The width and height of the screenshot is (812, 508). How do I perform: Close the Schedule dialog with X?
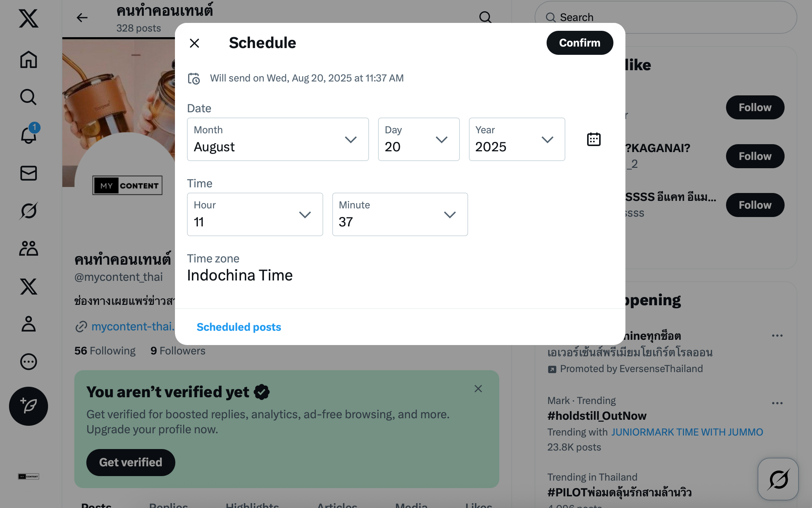[194, 43]
